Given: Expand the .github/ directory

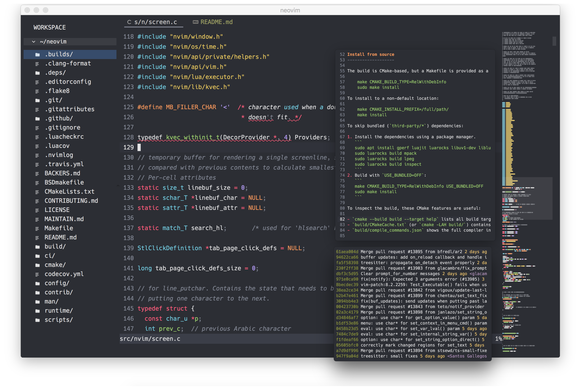Looking at the screenshot, I should point(59,118).
